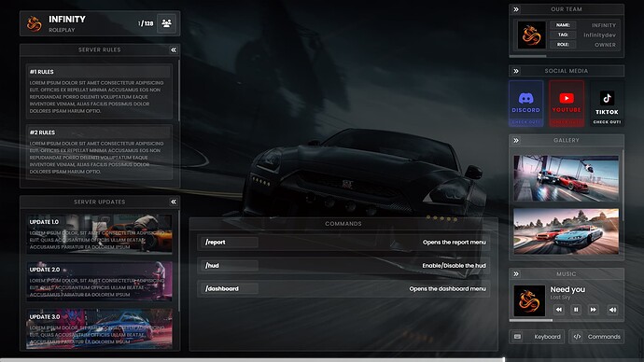Open the Discord social media card
The height and width of the screenshot is (362, 644).
point(525,104)
